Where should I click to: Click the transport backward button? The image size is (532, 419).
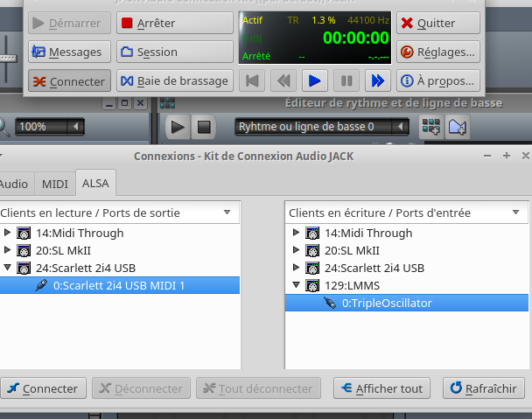point(283,81)
